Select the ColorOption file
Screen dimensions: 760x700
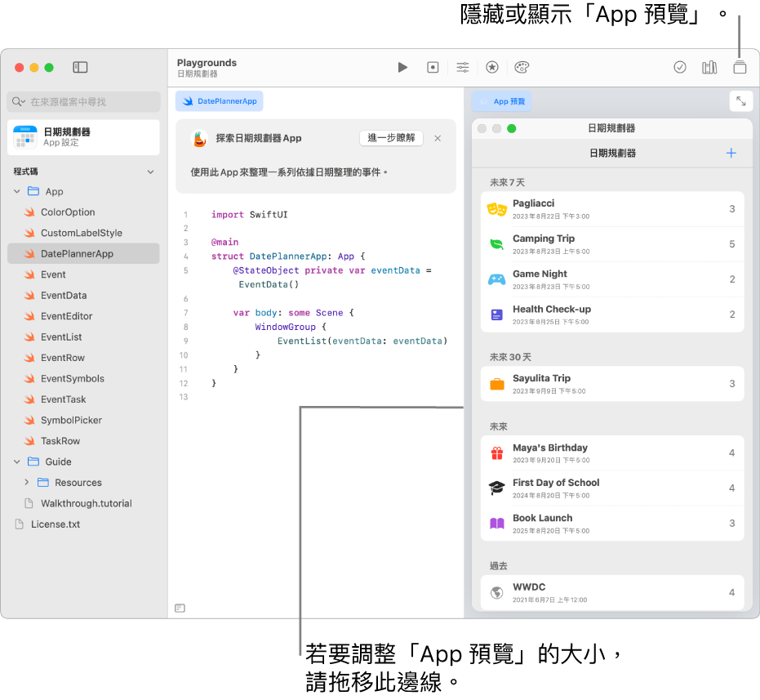pyautogui.click(x=83, y=212)
